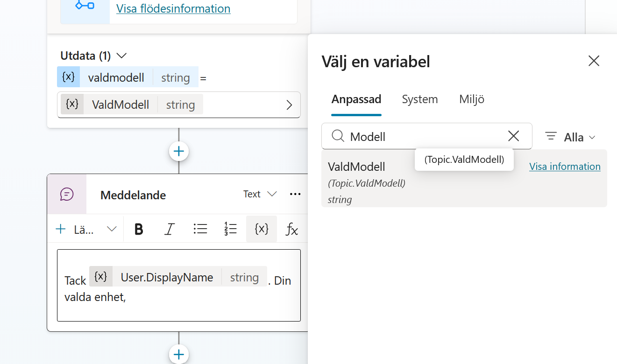Toggle bold formatting in message toolbar
The height and width of the screenshot is (364, 617).
(139, 229)
